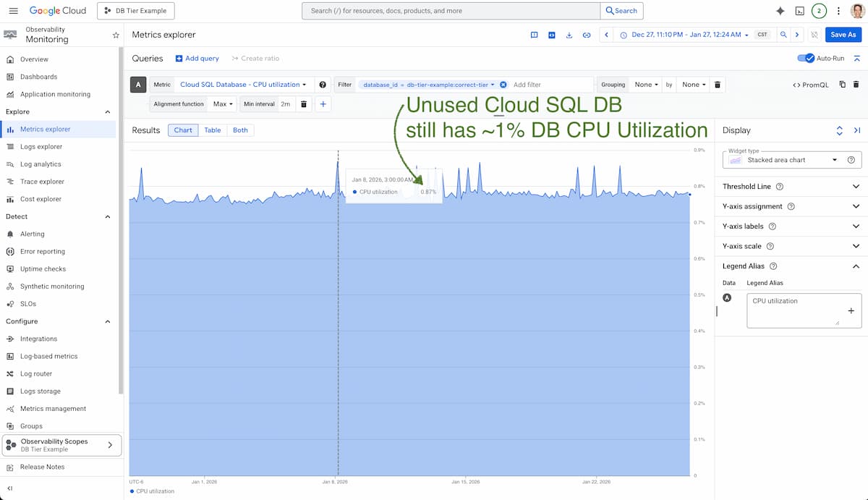Open the Widget type dropdown

(792, 160)
